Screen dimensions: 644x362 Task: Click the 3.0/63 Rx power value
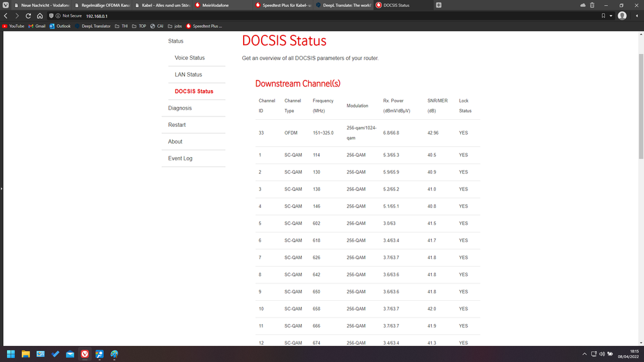coord(389,224)
